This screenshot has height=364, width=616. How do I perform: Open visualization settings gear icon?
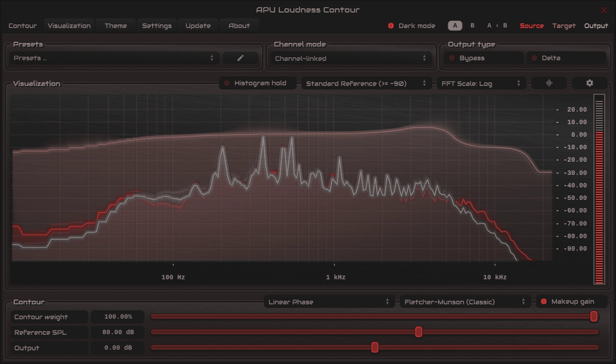click(x=589, y=84)
